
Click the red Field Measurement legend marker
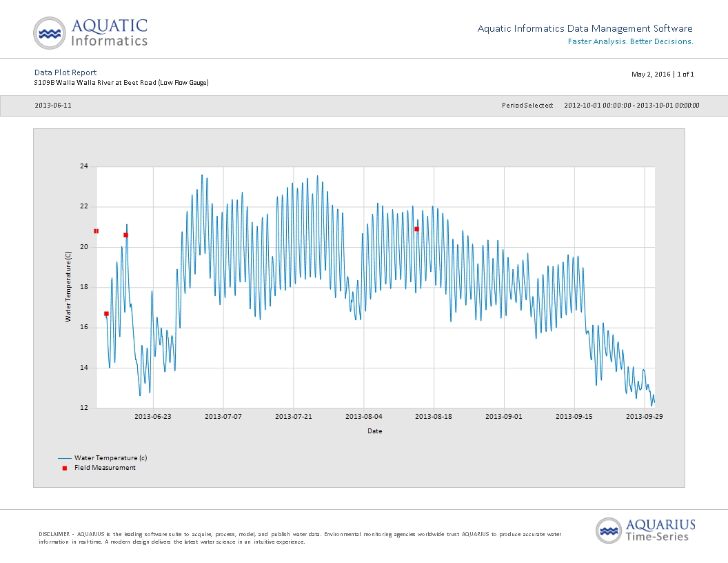point(65,468)
